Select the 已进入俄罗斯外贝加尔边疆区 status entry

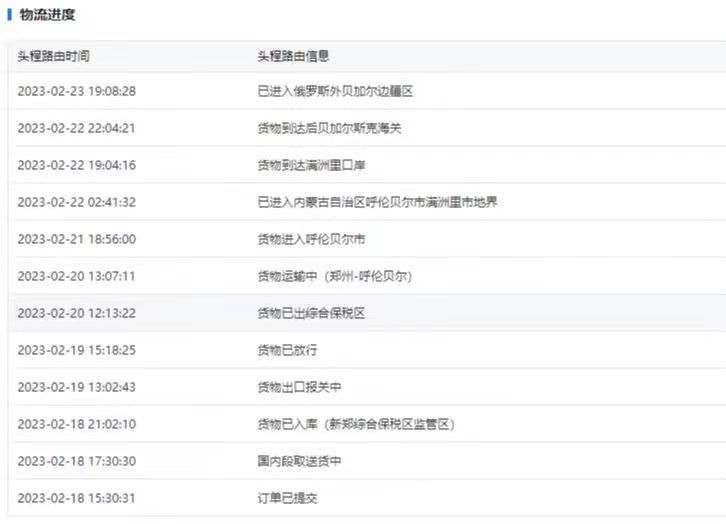pos(335,91)
